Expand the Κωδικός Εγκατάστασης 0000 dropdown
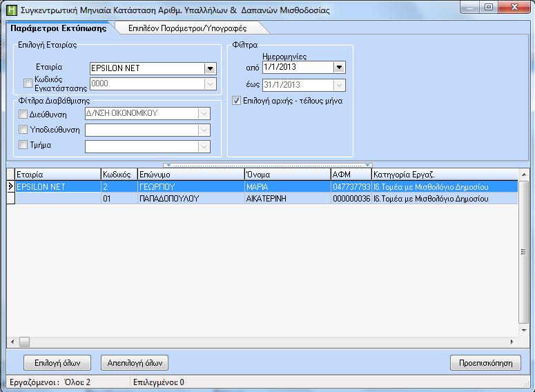This screenshot has height=392, width=535. [210, 84]
